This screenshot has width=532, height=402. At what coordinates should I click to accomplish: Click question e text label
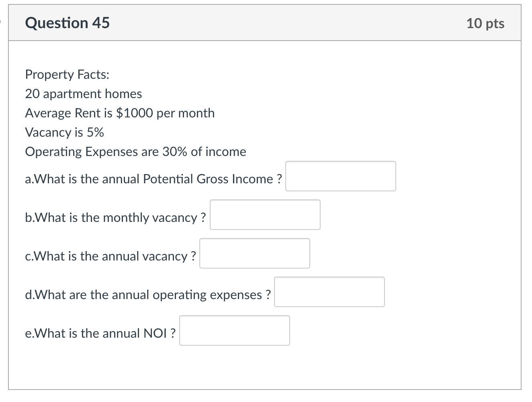[x=100, y=333]
